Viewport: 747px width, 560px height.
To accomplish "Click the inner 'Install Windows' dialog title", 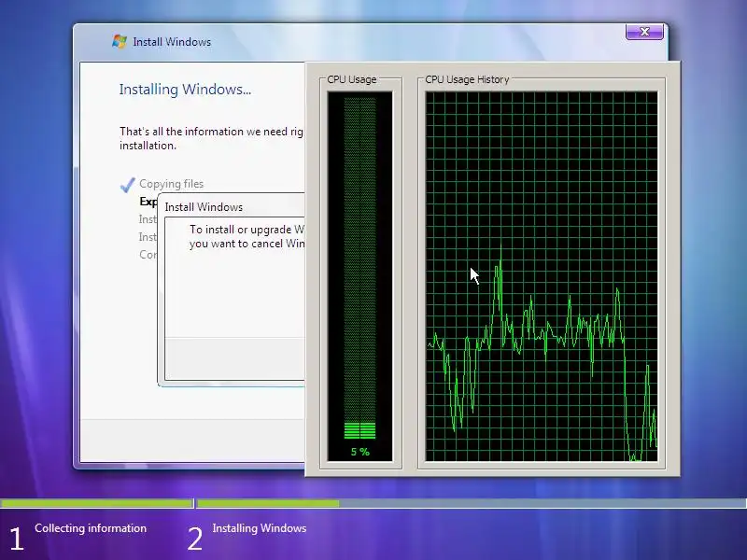I will click(204, 207).
